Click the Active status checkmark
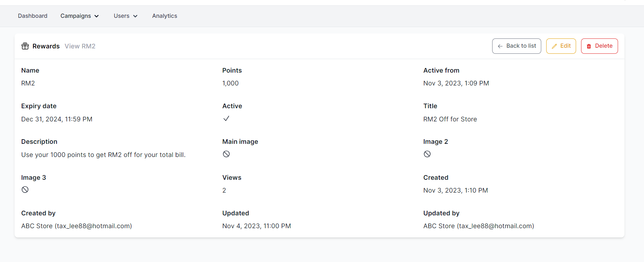The height and width of the screenshot is (262, 644). [x=226, y=119]
